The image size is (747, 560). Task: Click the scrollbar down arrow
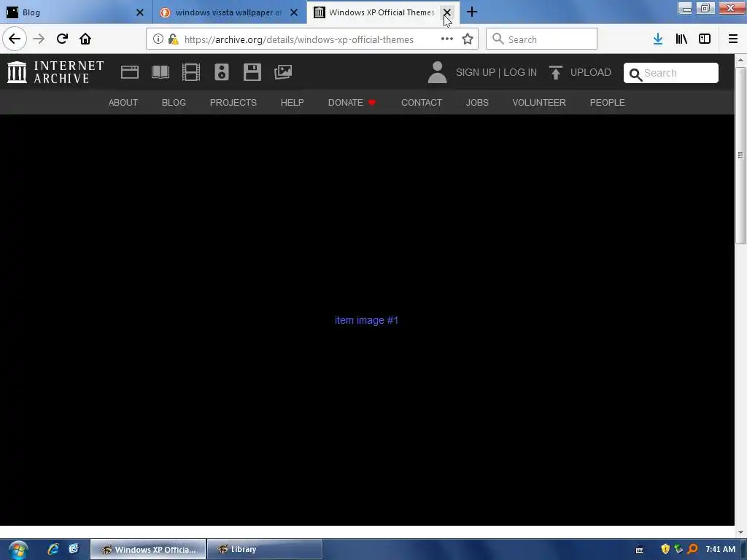(740, 532)
